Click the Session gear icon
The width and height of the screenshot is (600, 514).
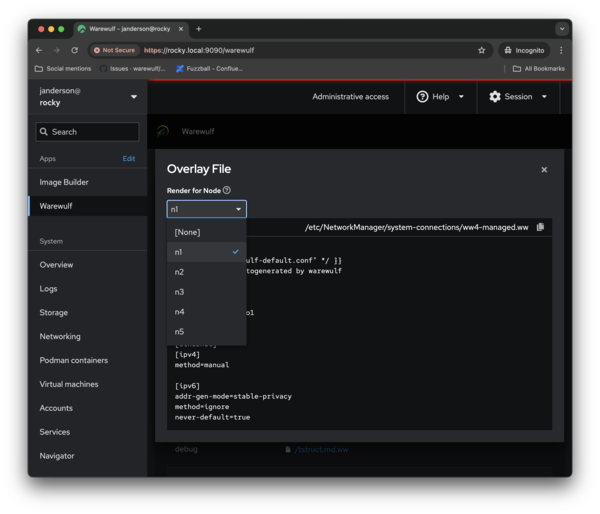pyautogui.click(x=495, y=96)
